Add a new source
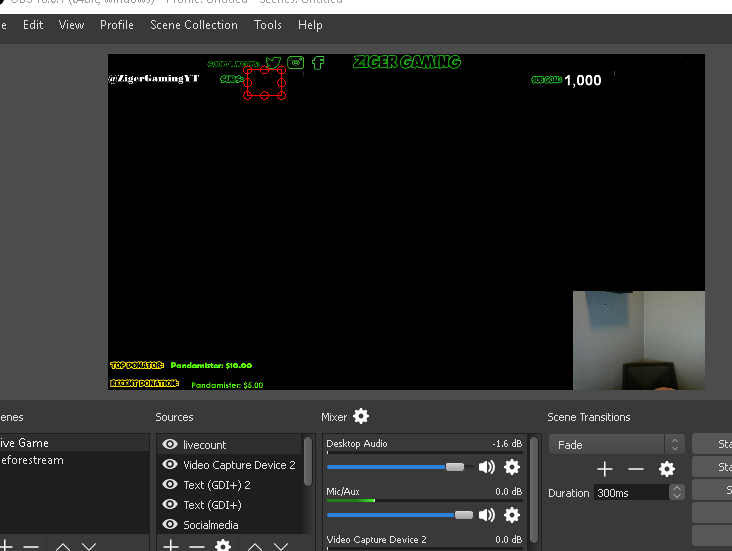 (171, 545)
